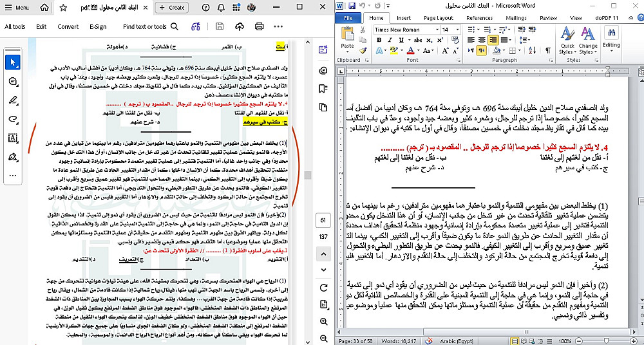Switch to References ribbon tab

pyautogui.click(x=479, y=18)
